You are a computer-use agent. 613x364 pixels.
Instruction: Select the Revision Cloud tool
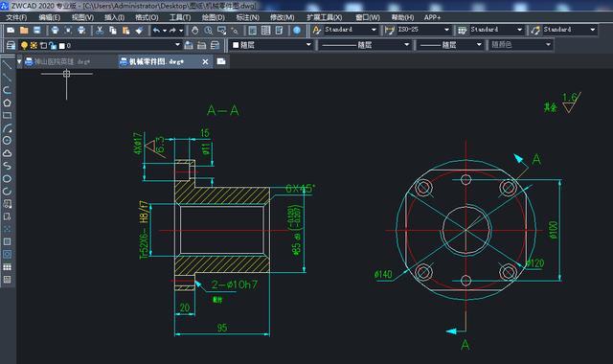coord(7,153)
